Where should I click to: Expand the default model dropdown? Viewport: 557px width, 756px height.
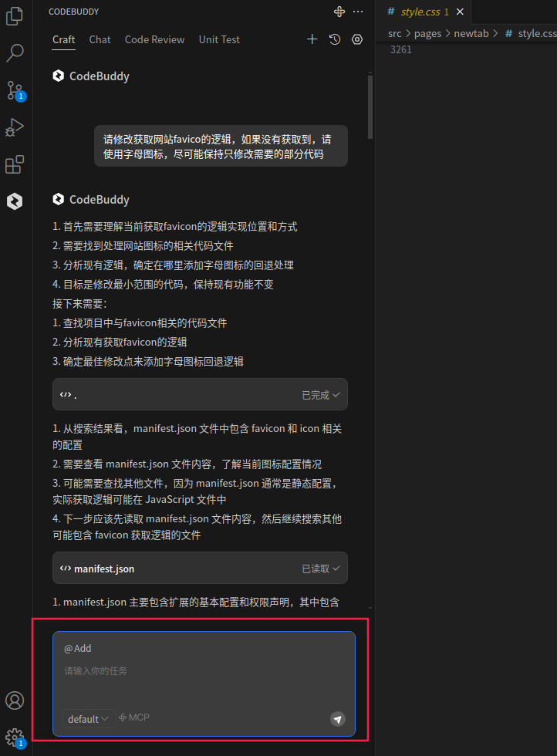click(x=88, y=719)
